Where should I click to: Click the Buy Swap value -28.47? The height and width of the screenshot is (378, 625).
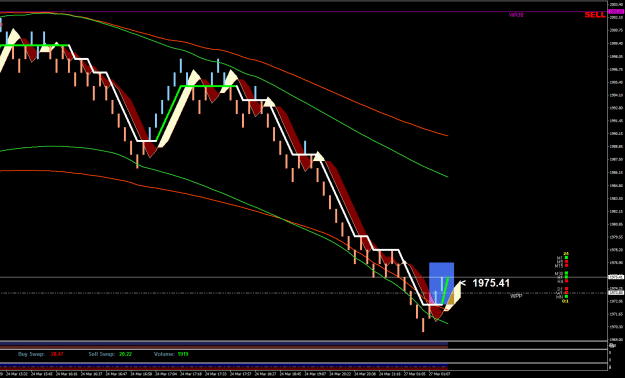(x=57, y=354)
